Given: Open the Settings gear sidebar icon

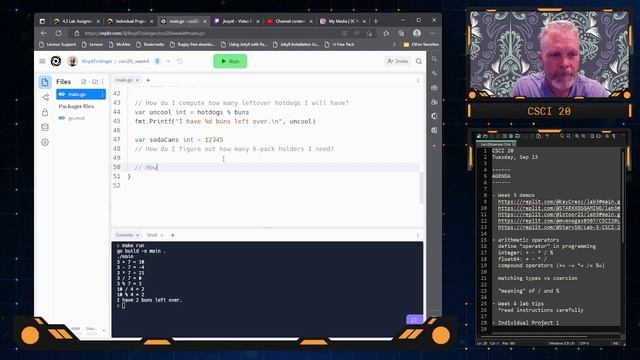Looking at the screenshot, I should point(45,142).
